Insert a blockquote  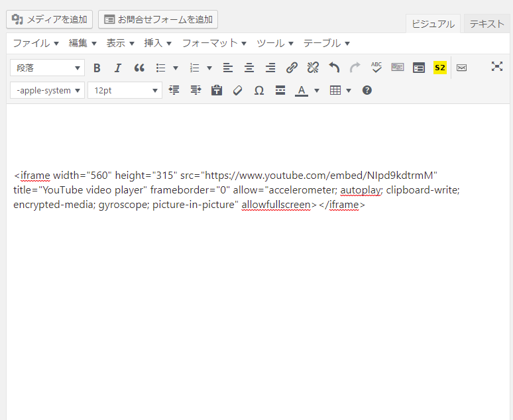[139, 68]
